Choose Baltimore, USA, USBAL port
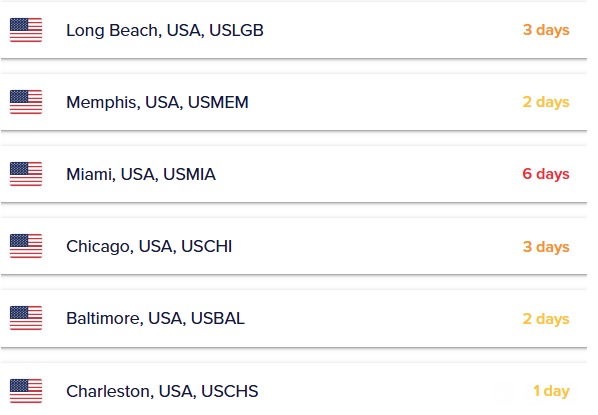 [155, 318]
